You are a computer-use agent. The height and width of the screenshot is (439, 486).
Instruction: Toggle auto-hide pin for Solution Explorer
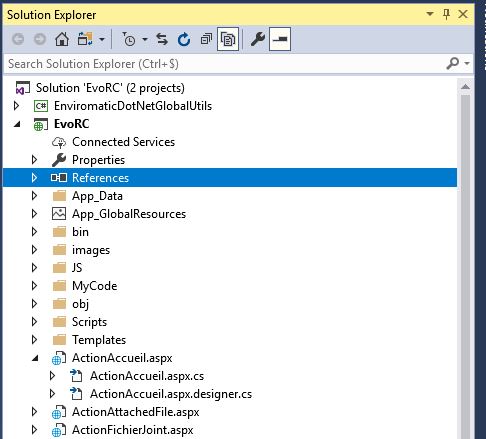click(447, 14)
